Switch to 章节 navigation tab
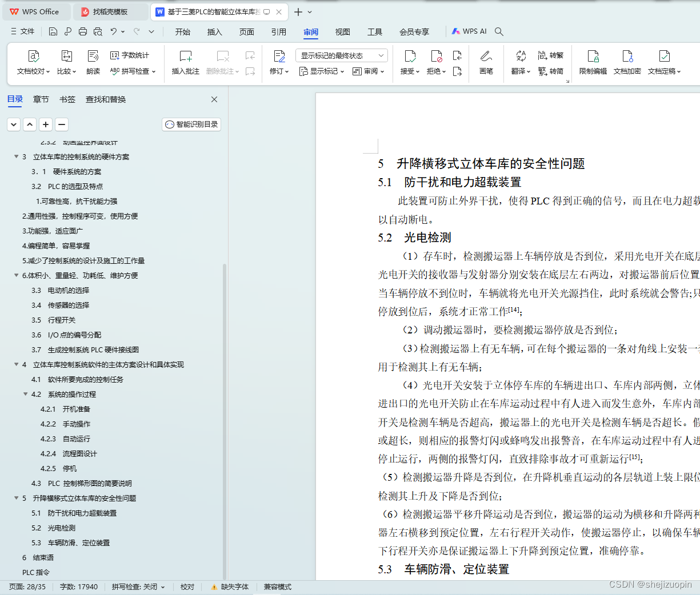The image size is (700, 595). 41,99
